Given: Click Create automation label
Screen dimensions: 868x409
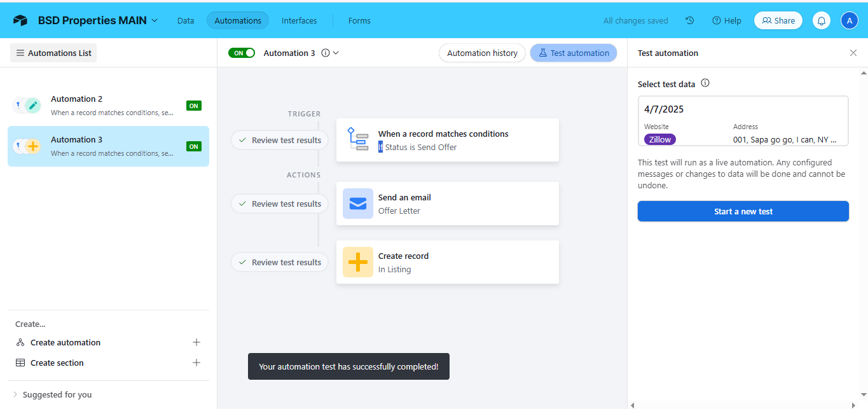Looking at the screenshot, I should click(65, 342).
